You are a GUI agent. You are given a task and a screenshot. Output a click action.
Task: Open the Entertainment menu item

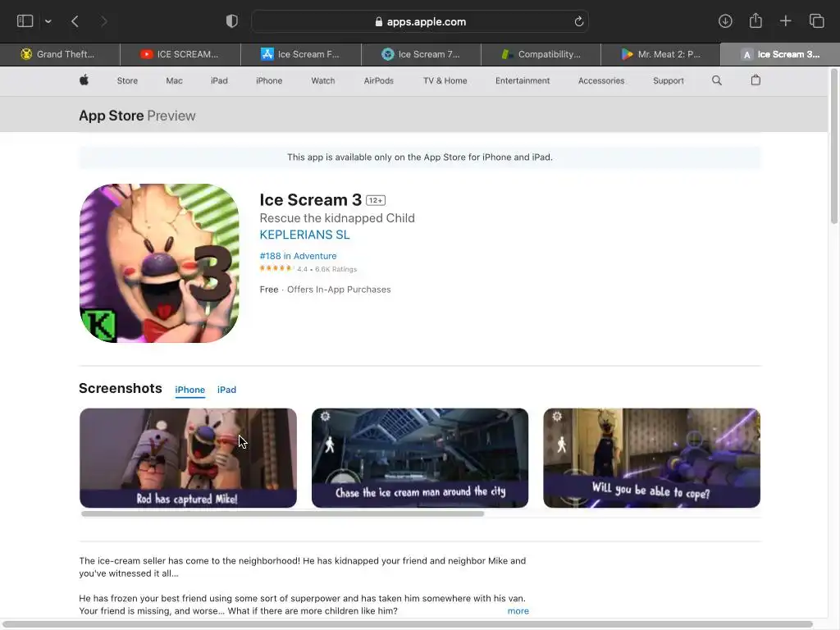[x=523, y=81]
